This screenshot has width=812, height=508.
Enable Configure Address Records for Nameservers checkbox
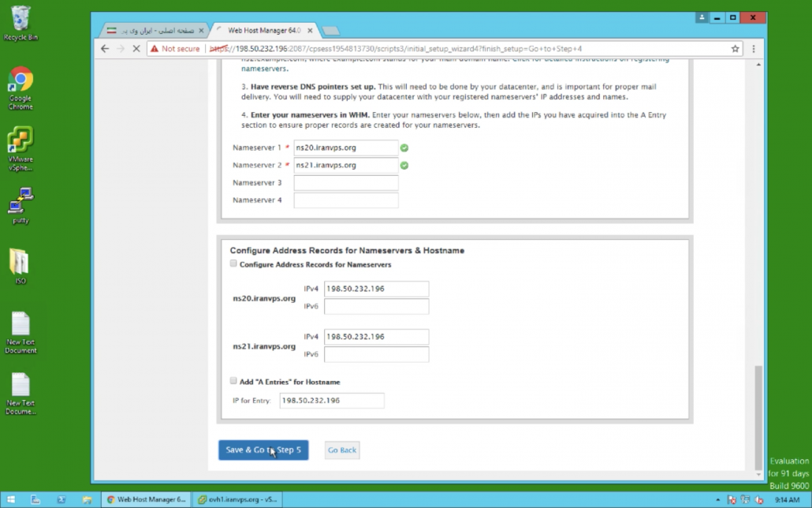[x=233, y=263]
